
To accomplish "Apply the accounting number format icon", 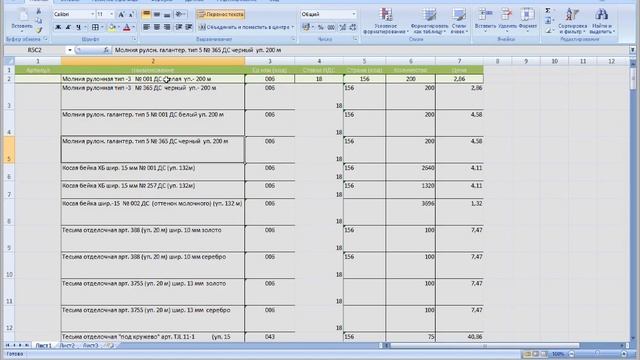I will tap(306, 27).
